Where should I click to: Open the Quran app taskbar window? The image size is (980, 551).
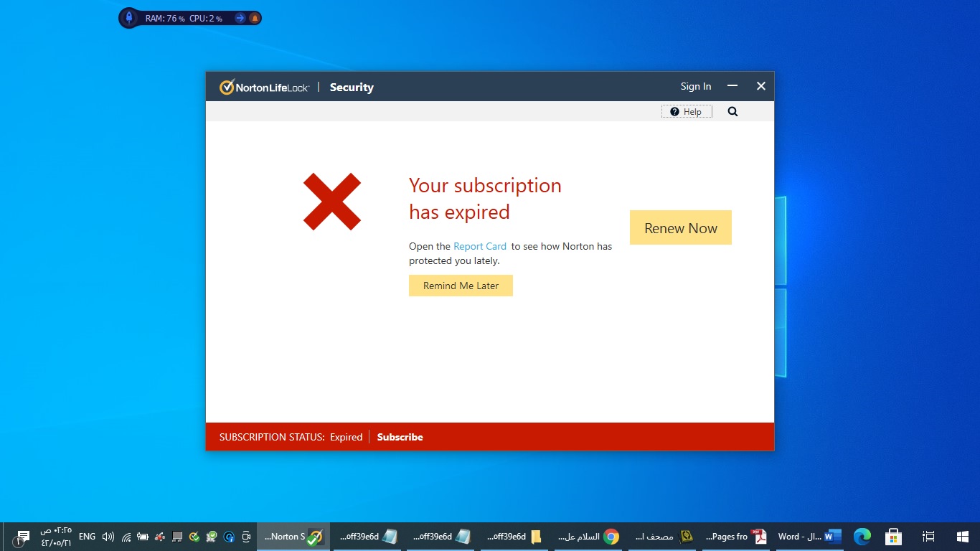click(x=664, y=537)
